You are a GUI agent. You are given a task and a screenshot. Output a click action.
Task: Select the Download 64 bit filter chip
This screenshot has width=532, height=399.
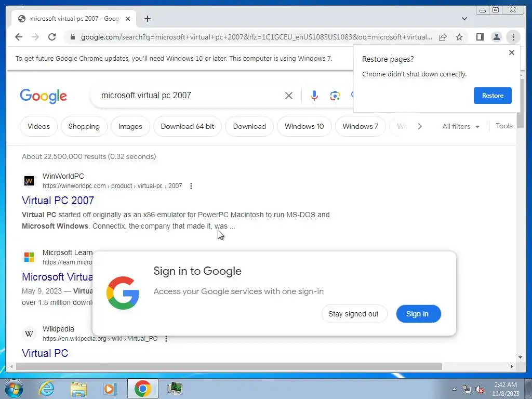coord(187,126)
